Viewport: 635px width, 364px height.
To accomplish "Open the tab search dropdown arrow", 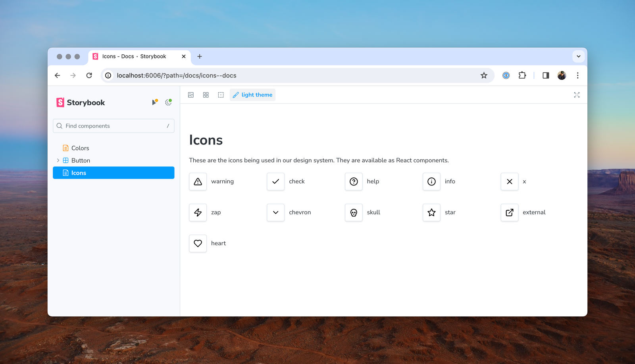I will click(578, 56).
